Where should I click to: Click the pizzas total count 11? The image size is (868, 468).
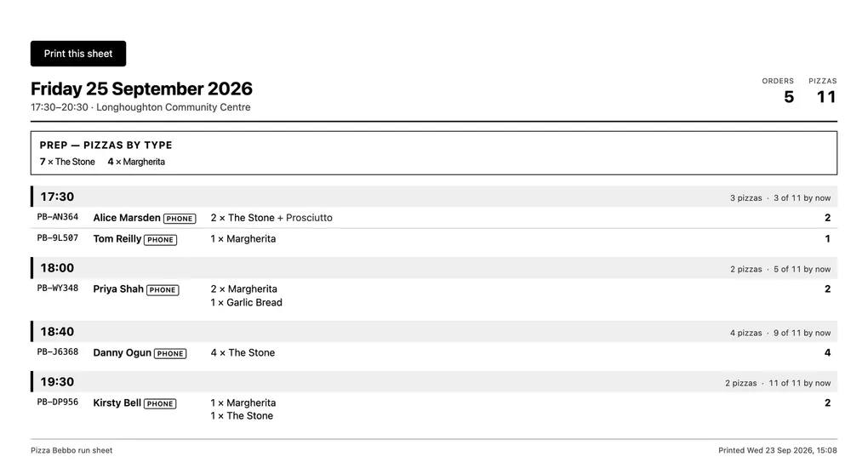[x=826, y=97]
